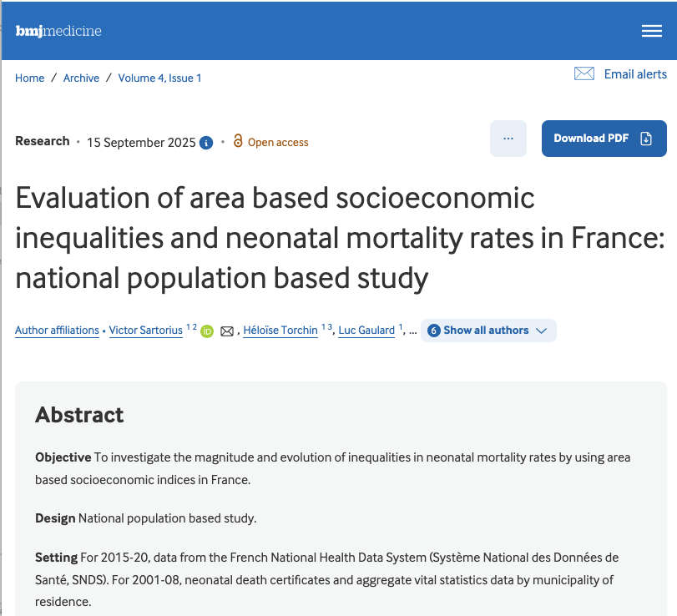Image resolution: width=677 pixels, height=616 pixels.
Task: Open author Héloïse Torchin's link
Action: 280,331
